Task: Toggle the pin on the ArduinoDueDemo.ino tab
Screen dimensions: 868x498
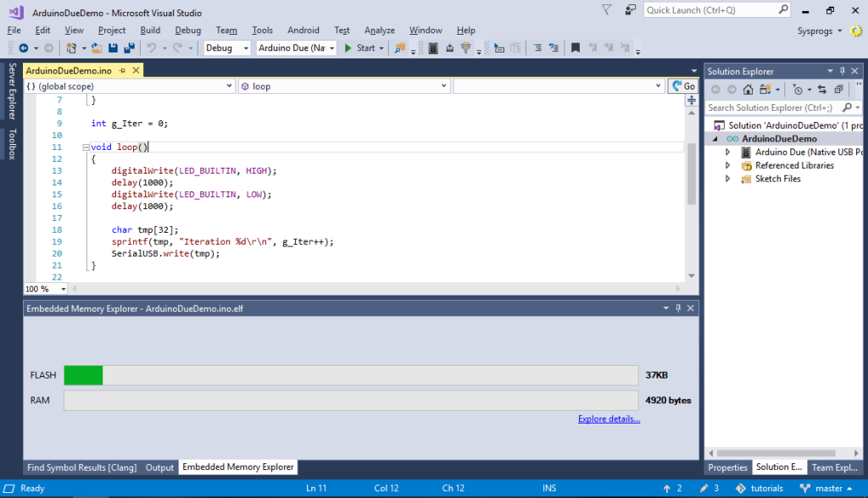Action: point(121,70)
